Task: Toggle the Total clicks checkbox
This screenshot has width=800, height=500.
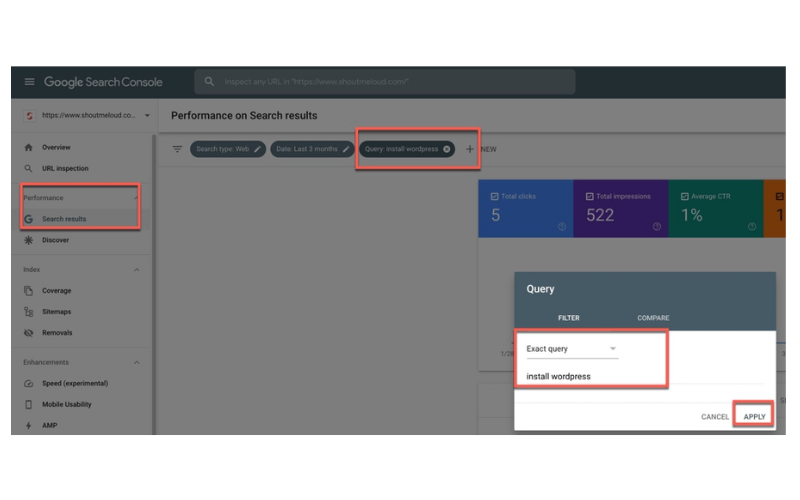Action: point(494,196)
